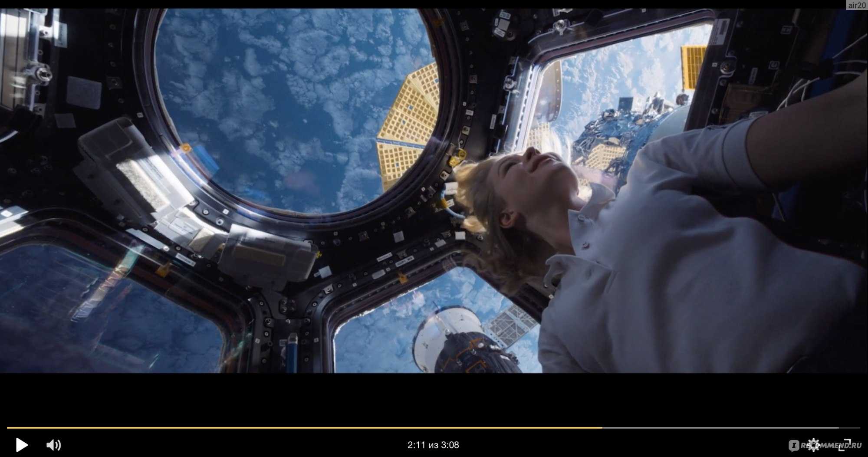Viewport: 868px width, 457px height.
Task: Click the paused video frame
Action: tap(434, 191)
